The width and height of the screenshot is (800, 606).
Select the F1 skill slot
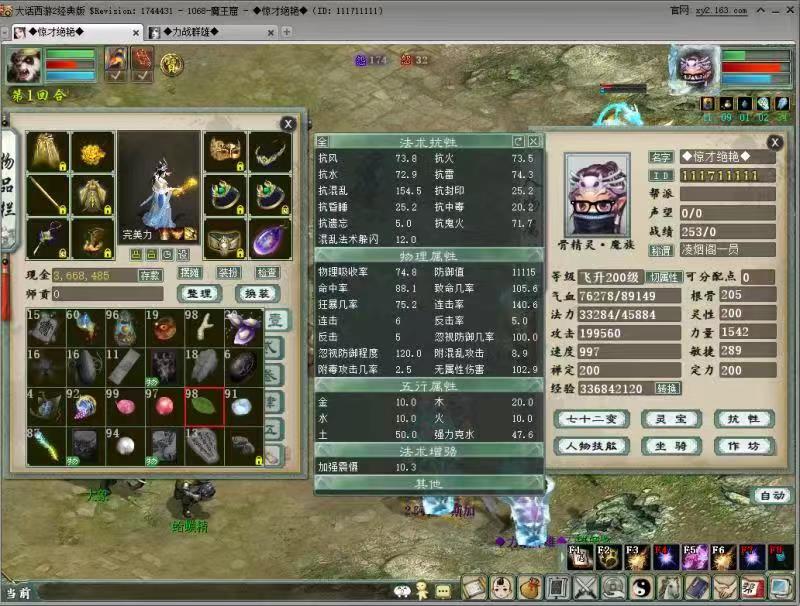coord(580,557)
